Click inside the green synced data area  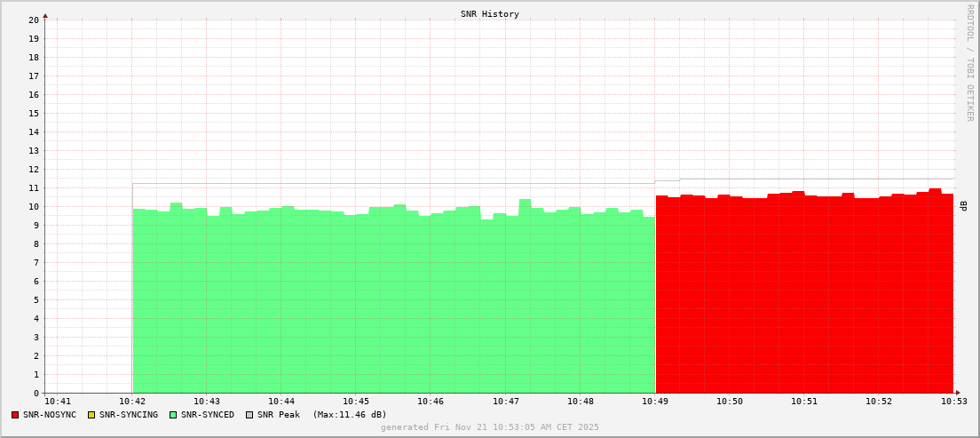click(391, 302)
